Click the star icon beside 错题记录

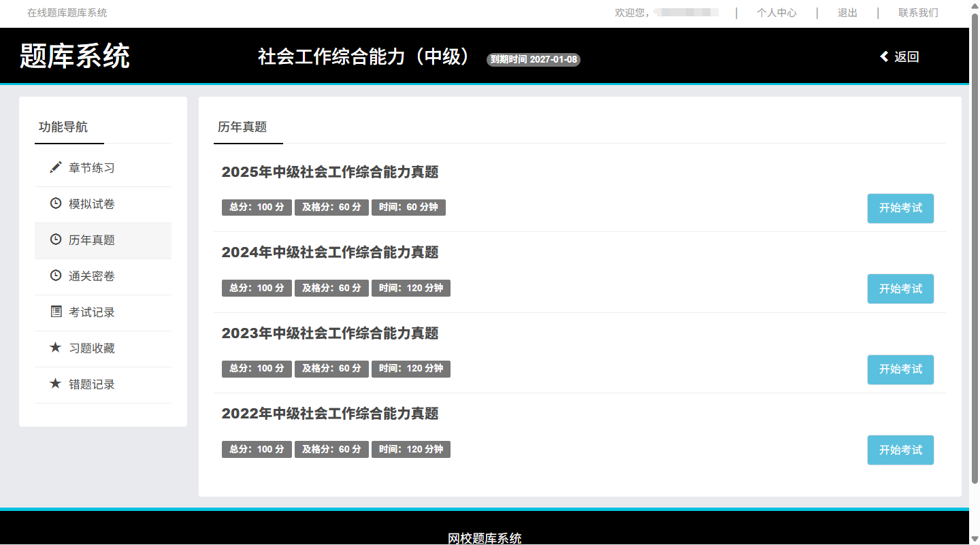[56, 384]
